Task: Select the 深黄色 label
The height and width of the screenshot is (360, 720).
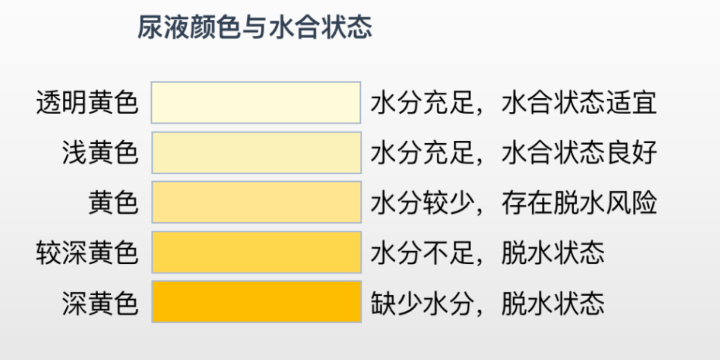Action: coord(100,303)
